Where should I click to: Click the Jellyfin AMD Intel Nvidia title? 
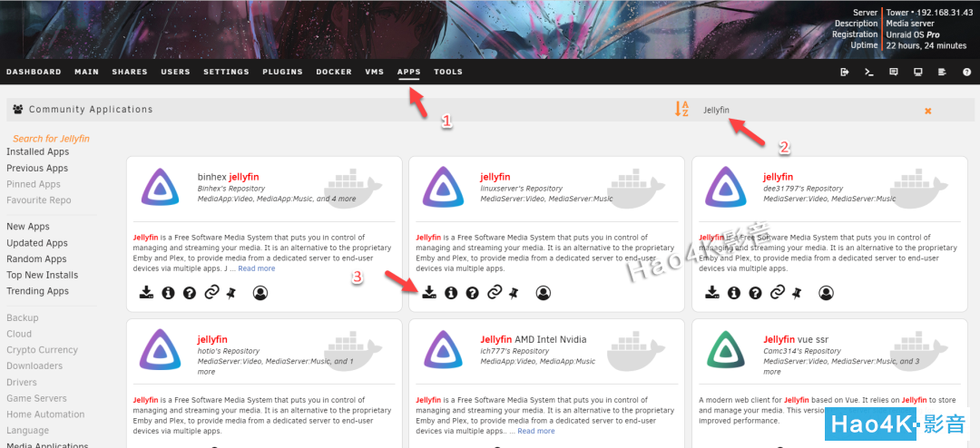point(534,339)
